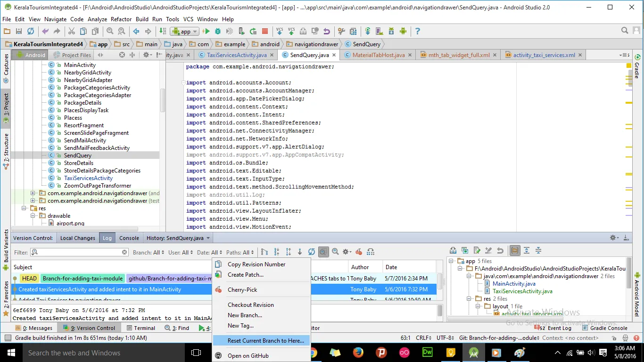644x362 pixels.
Task: Expand the com.example.android.navigationdrawer (test) package
Action: point(33,201)
